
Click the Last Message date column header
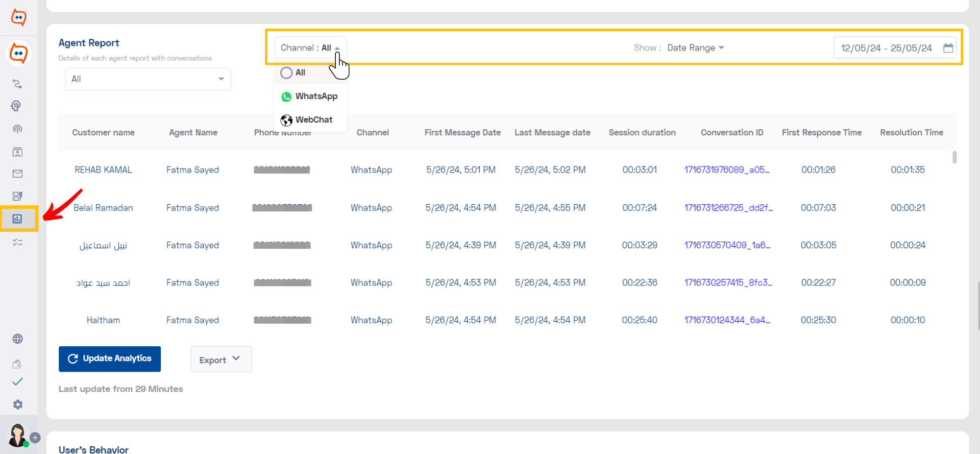click(552, 132)
